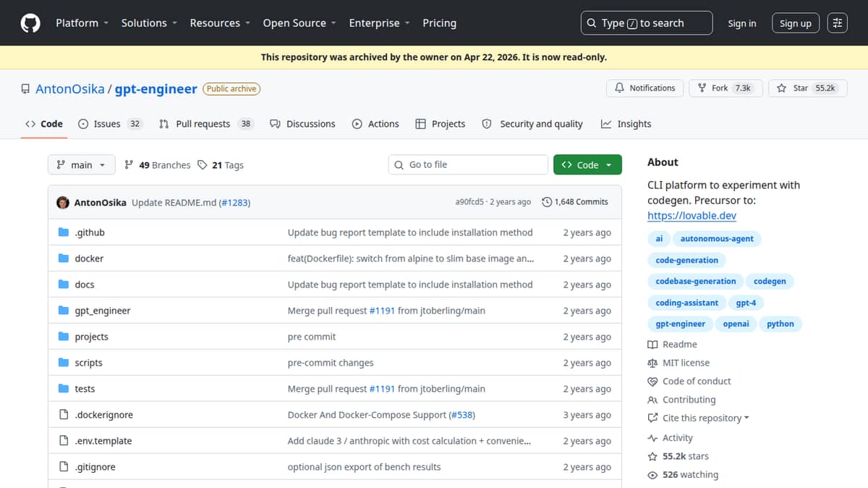Switch to the Discussions tab
Screen dimensions: 868x488
(x=302, y=124)
